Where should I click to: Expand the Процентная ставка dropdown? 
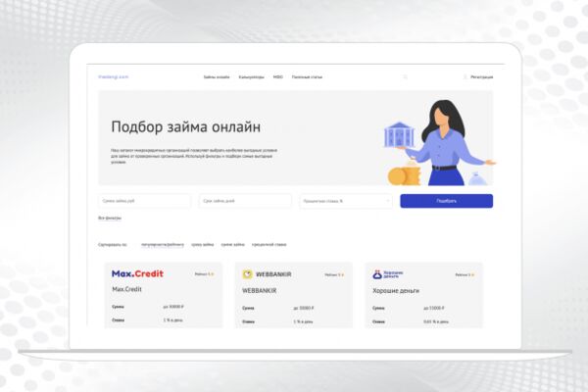[x=346, y=201]
